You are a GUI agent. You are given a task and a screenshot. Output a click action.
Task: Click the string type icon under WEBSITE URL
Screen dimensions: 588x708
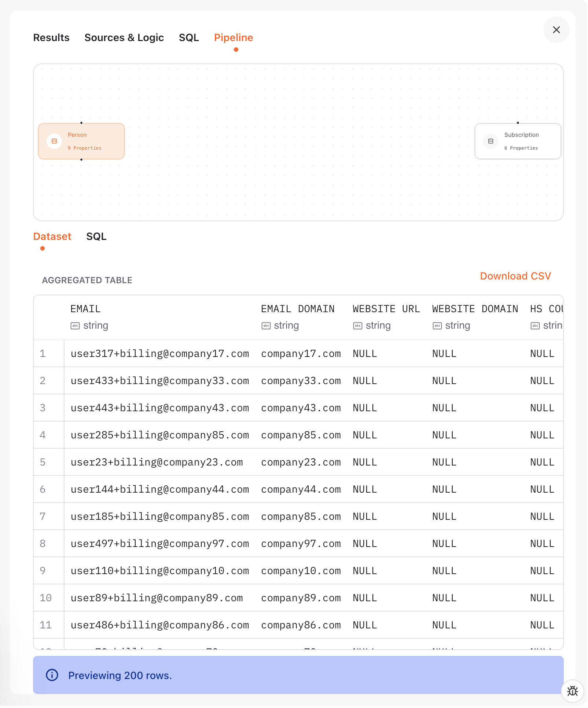[x=357, y=325]
